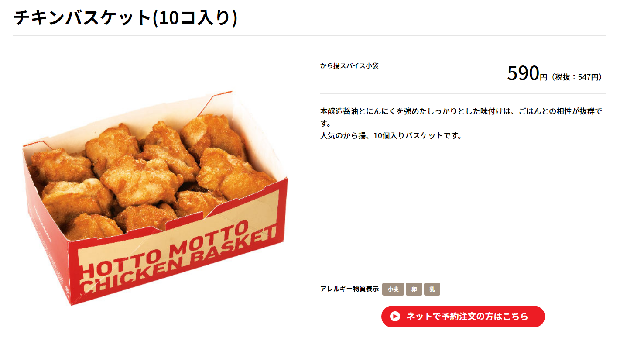Click the play arrow icon in red button
The height and width of the screenshot is (341, 644).
click(395, 317)
